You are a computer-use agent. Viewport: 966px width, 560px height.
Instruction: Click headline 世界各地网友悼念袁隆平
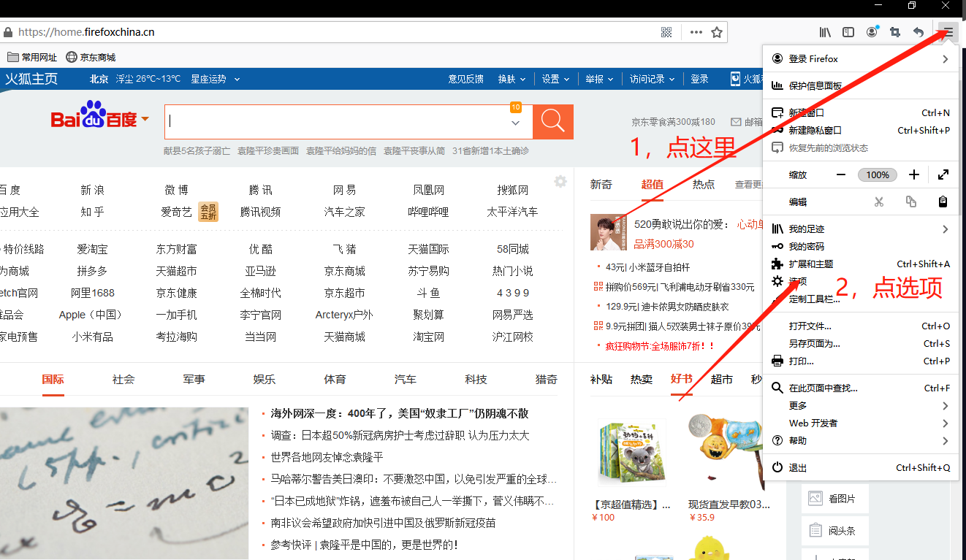point(327,457)
